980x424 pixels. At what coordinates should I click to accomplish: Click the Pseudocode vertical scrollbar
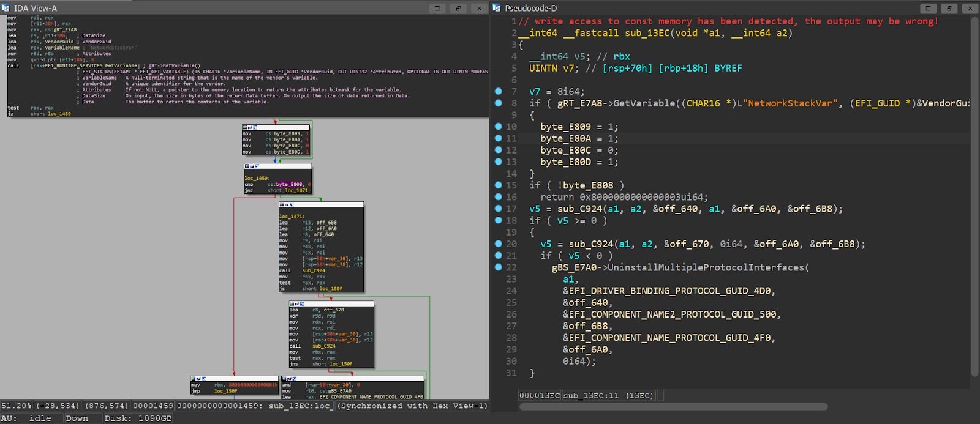pos(974,196)
